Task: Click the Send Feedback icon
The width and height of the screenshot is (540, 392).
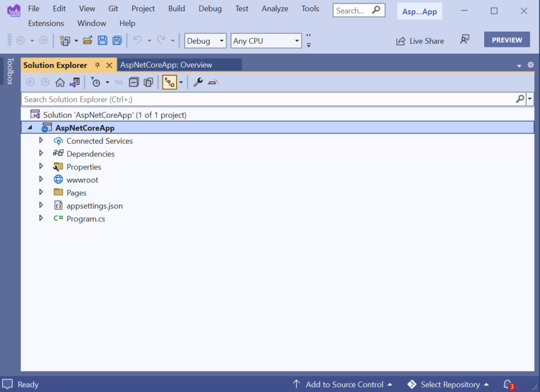Action: click(465, 40)
